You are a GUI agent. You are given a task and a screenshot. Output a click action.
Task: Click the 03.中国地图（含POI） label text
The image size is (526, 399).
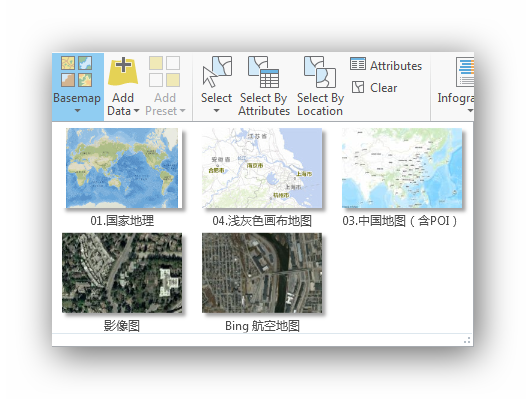click(x=400, y=221)
